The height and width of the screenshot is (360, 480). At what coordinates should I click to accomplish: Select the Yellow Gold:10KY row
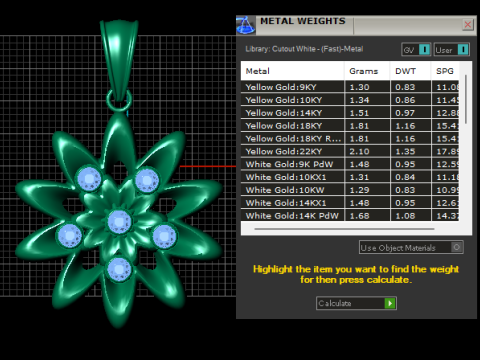350,100
